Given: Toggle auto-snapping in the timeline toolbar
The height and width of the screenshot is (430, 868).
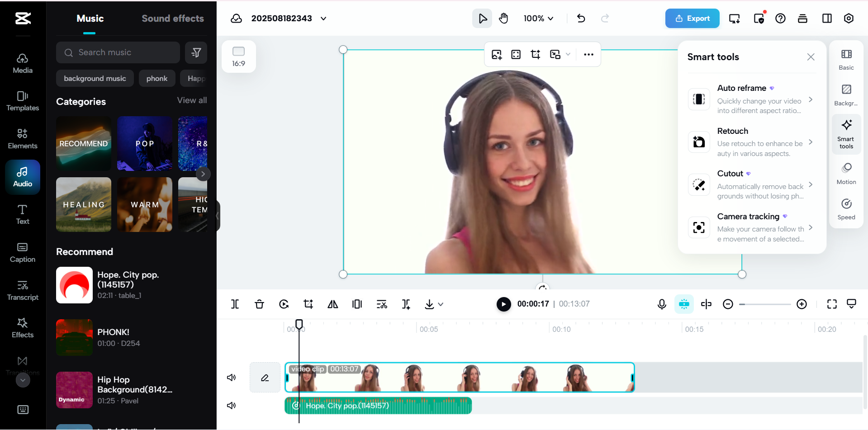Looking at the screenshot, I should (x=684, y=304).
